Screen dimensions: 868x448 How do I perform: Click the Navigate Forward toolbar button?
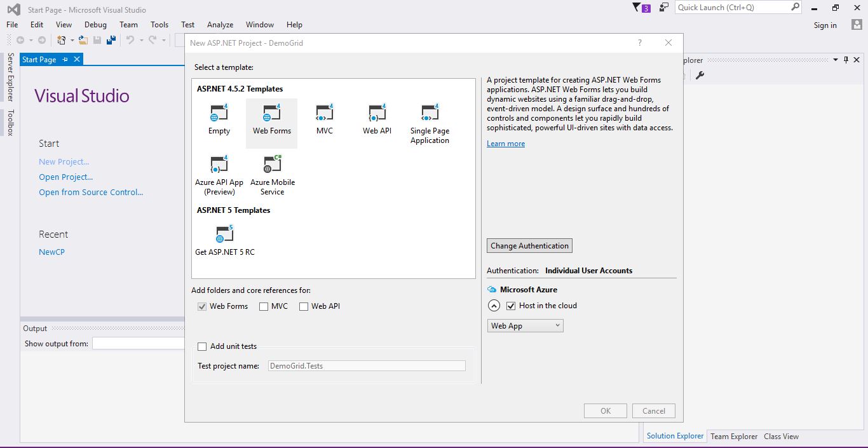pyautogui.click(x=42, y=40)
